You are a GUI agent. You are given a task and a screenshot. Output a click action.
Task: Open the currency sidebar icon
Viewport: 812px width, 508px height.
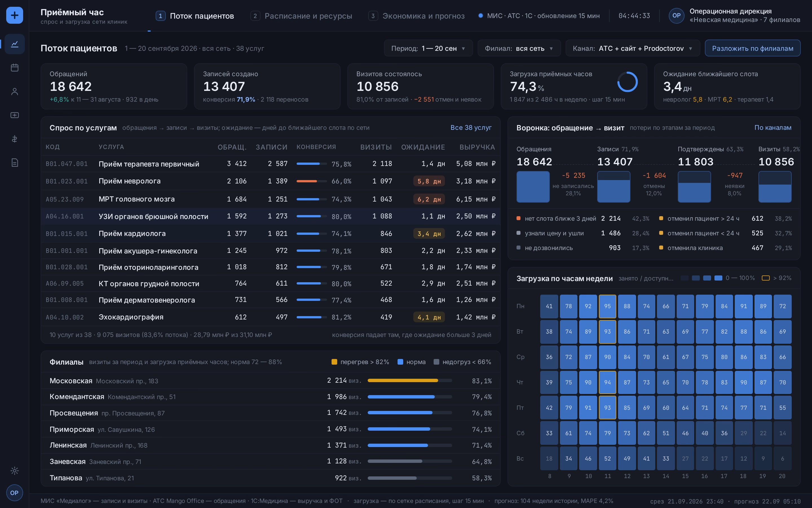(x=14, y=139)
